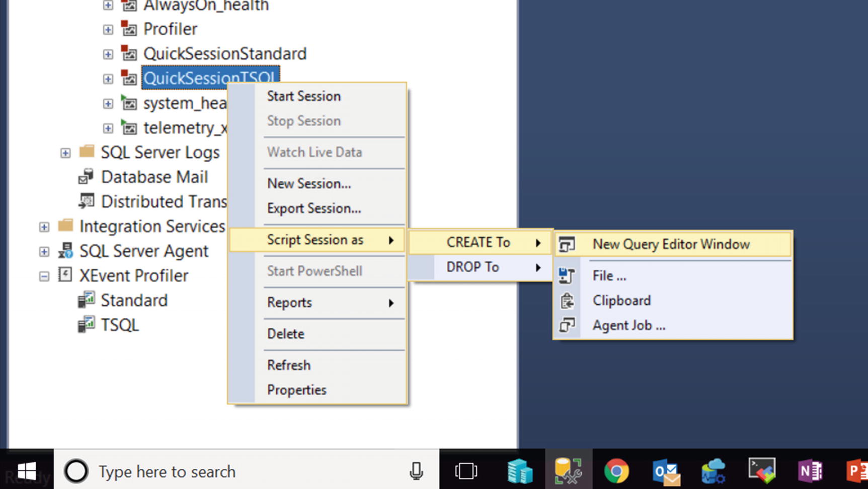Open Task View from the taskbar
The image size is (868, 489).
pyautogui.click(x=466, y=471)
